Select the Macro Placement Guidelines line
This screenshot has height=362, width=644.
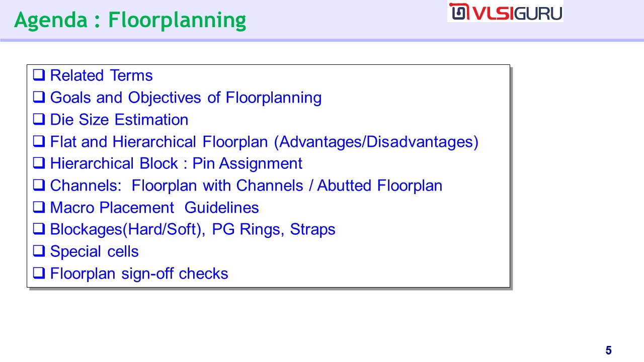click(154, 208)
